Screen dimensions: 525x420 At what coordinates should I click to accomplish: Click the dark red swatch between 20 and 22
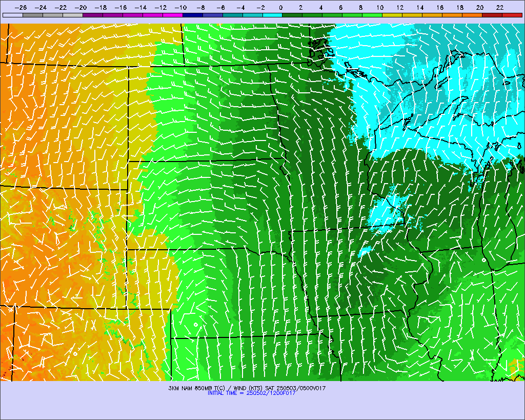492,15
